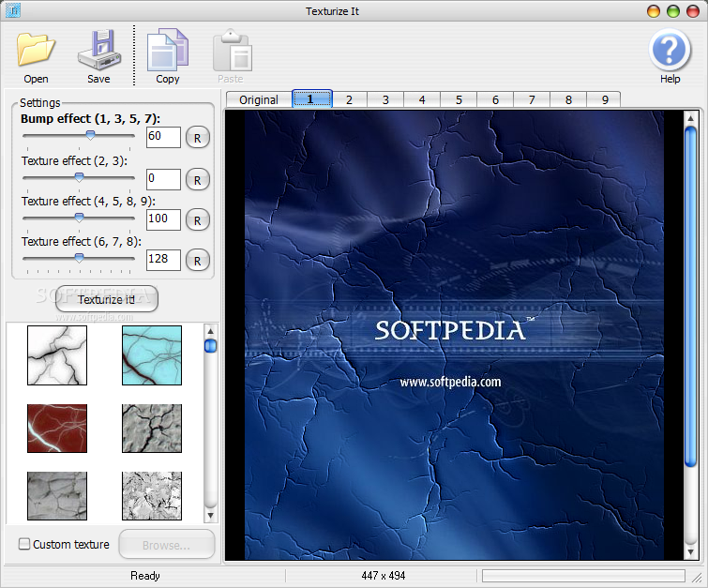Select result tab 8
708x588 pixels.
pyautogui.click(x=568, y=99)
